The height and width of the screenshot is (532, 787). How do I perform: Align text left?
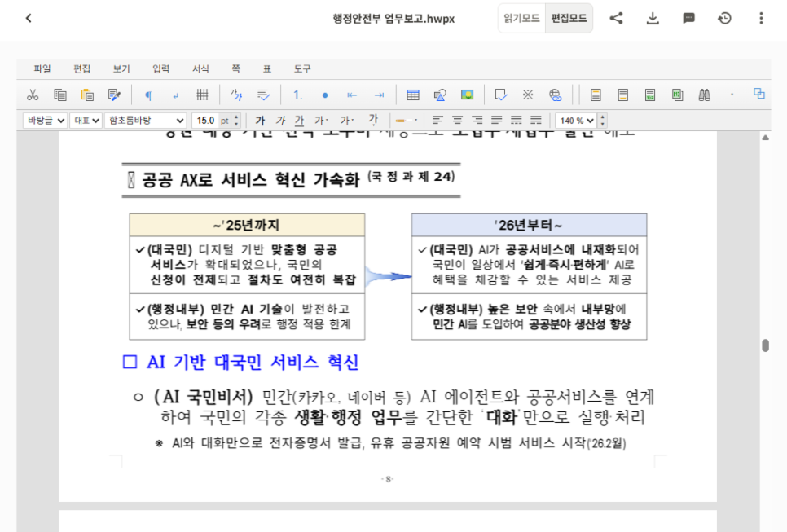pyautogui.click(x=437, y=121)
